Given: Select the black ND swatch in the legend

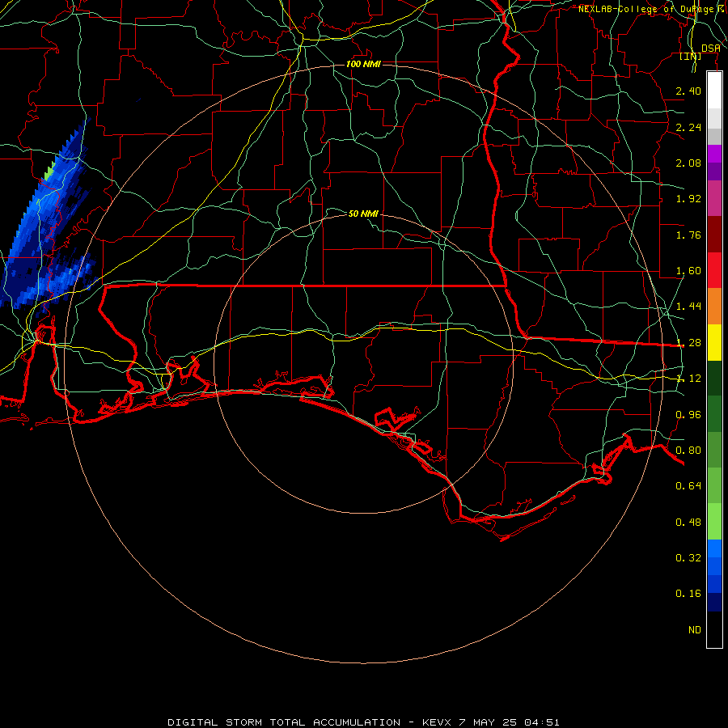Looking at the screenshot, I should pos(714,629).
